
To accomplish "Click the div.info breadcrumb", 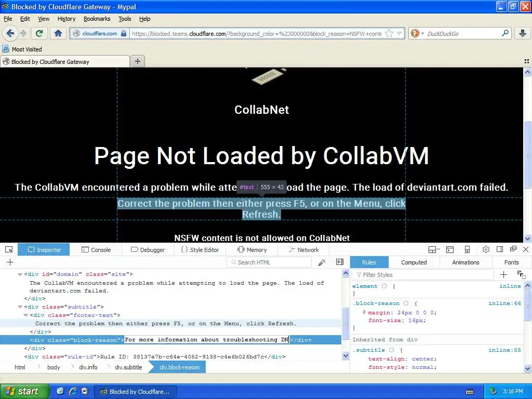I will [88, 367].
